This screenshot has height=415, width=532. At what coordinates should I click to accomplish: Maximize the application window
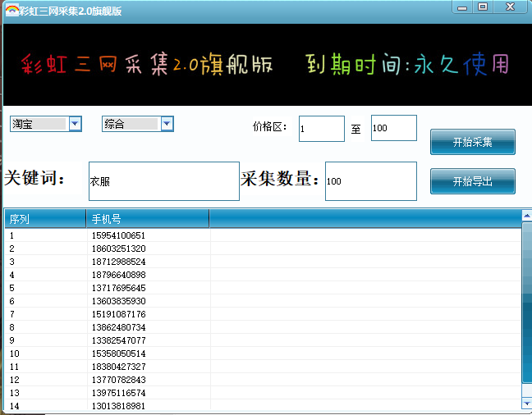(483, 7)
